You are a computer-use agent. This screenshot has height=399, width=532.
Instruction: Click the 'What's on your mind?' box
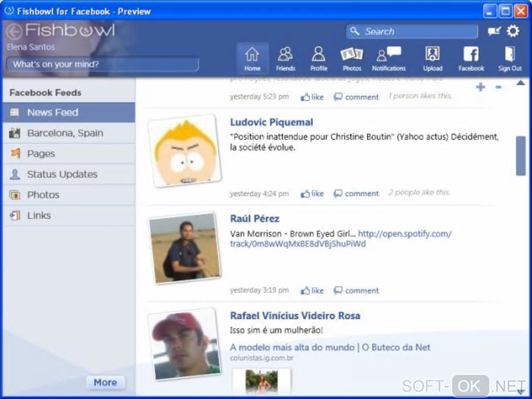click(x=102, y=64)
